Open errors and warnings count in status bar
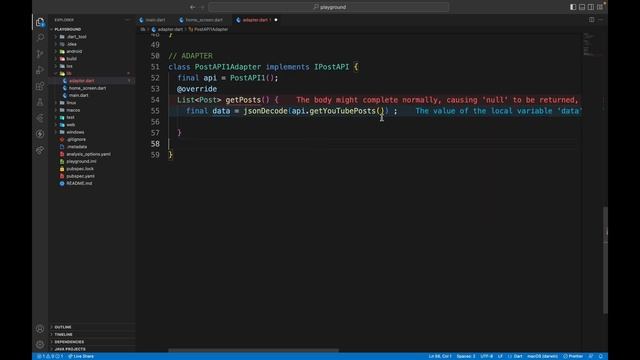The image size is (640, 360). click(50, 356)
